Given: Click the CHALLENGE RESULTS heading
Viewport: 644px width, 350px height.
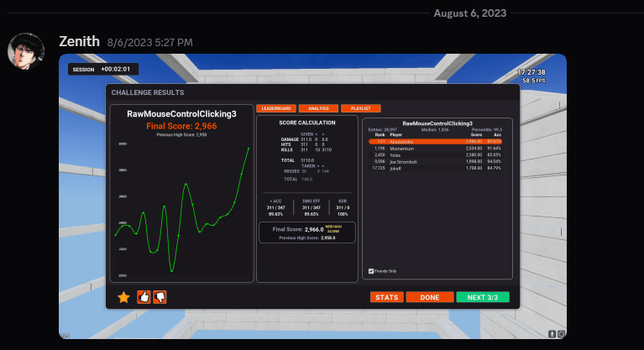Looking at the screenshot, I should 148,92.
